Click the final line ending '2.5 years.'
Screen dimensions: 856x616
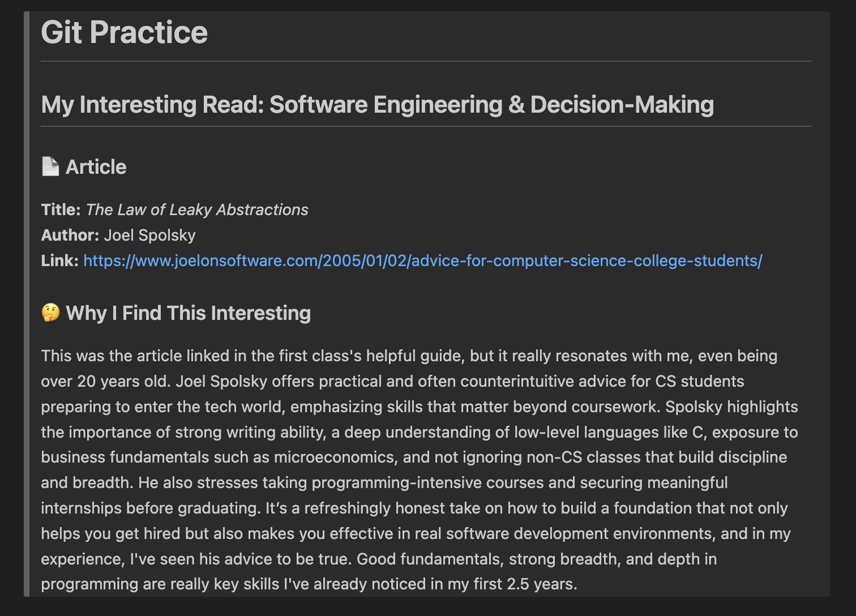tap(309, 584)
